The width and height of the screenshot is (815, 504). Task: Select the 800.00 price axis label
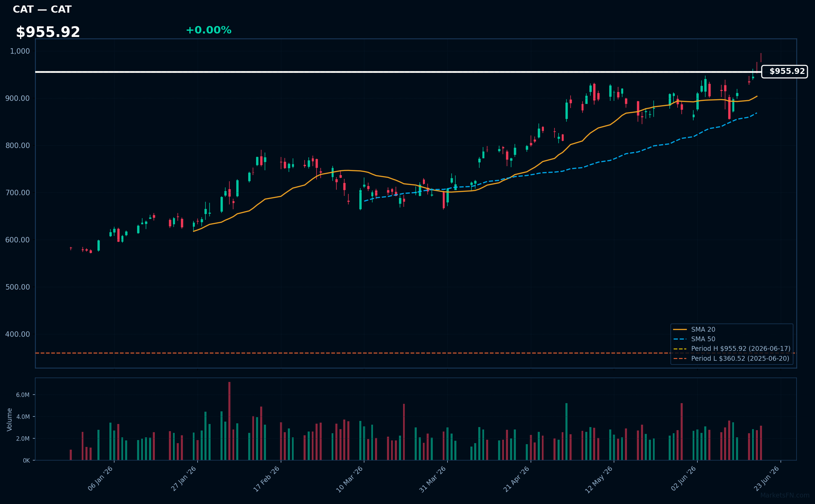17,146
